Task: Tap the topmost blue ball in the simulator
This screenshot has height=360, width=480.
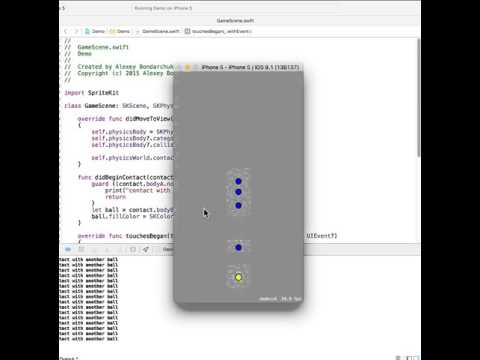Action: pos(238,181)
